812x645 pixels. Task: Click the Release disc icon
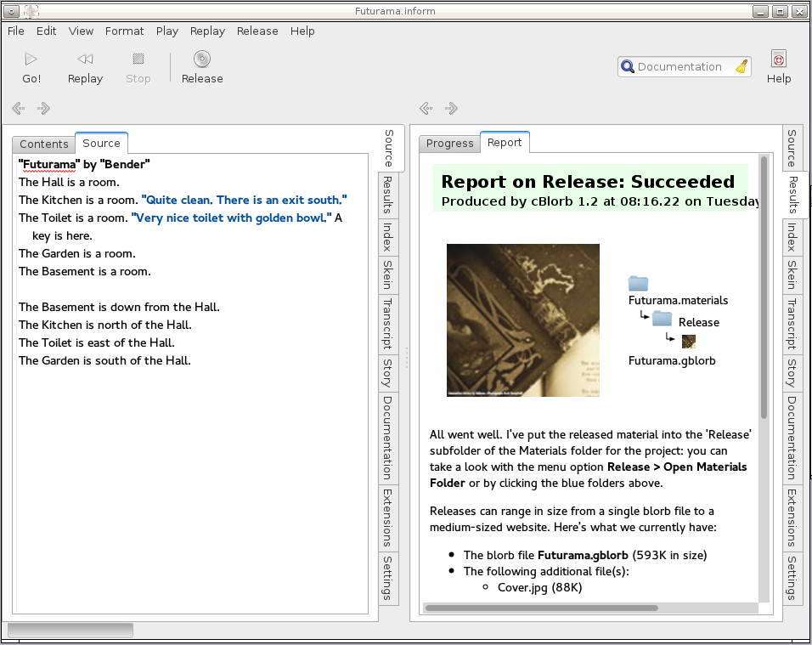202,59
